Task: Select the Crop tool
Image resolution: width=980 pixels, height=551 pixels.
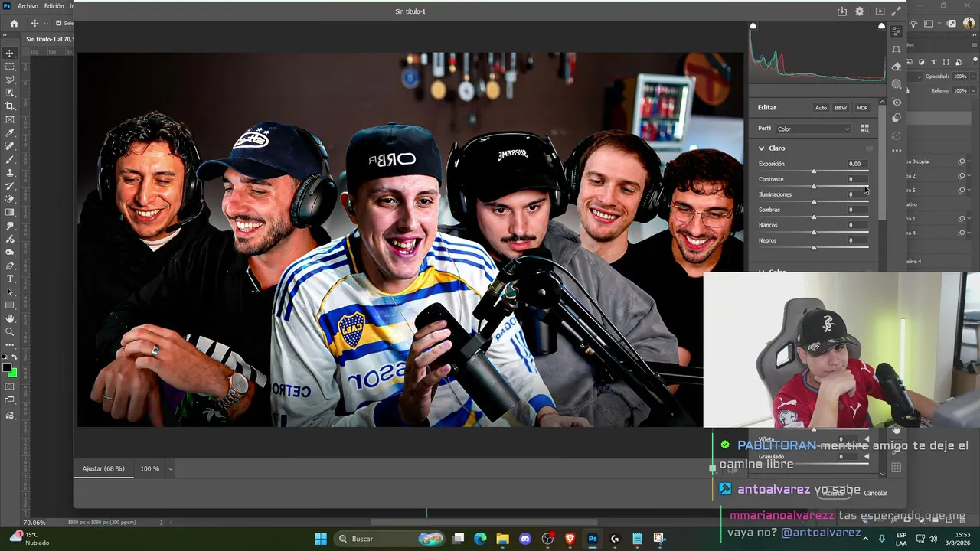Action: [10, 106]
